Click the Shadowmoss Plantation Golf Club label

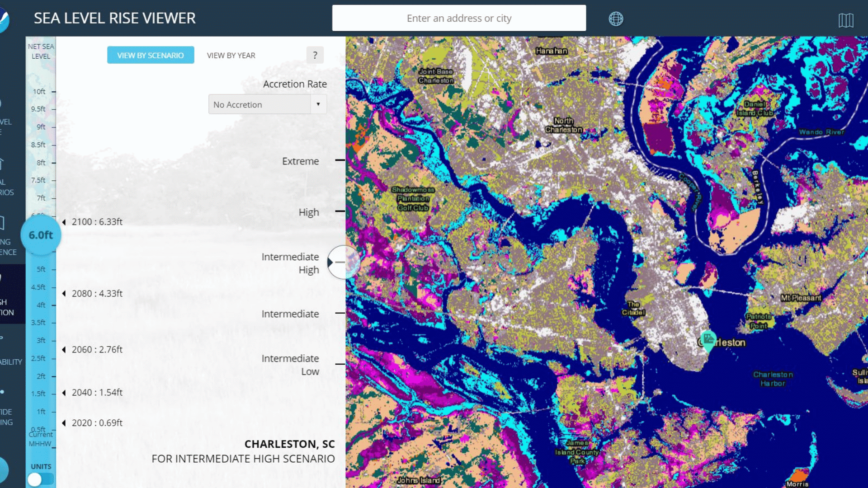point(413,199)
